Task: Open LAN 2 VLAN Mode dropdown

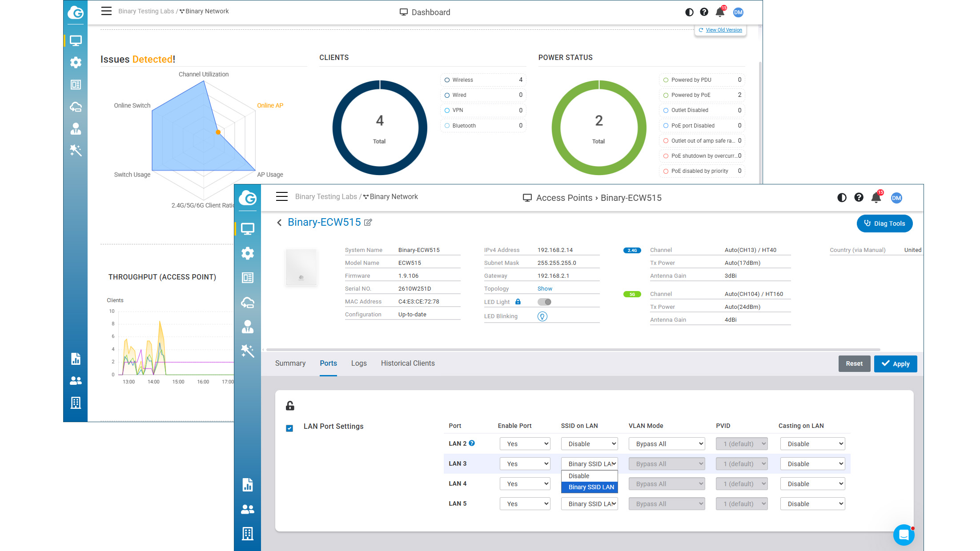Action: tap(667, 444)
